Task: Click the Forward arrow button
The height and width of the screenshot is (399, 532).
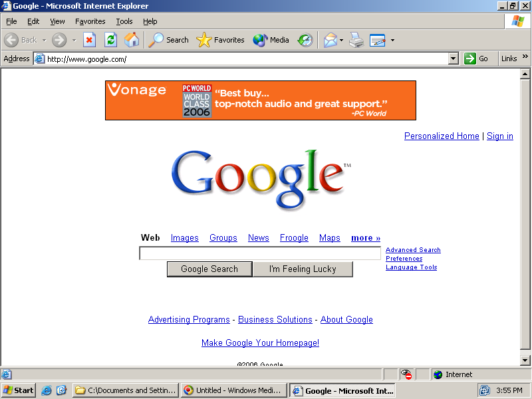Action: [x=59, y=40]
